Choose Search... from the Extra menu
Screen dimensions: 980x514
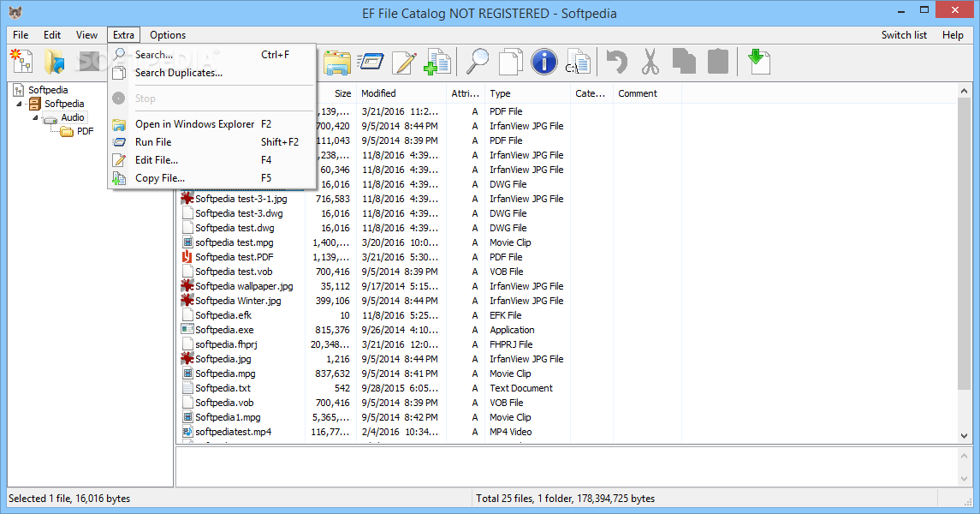(212, 55)
